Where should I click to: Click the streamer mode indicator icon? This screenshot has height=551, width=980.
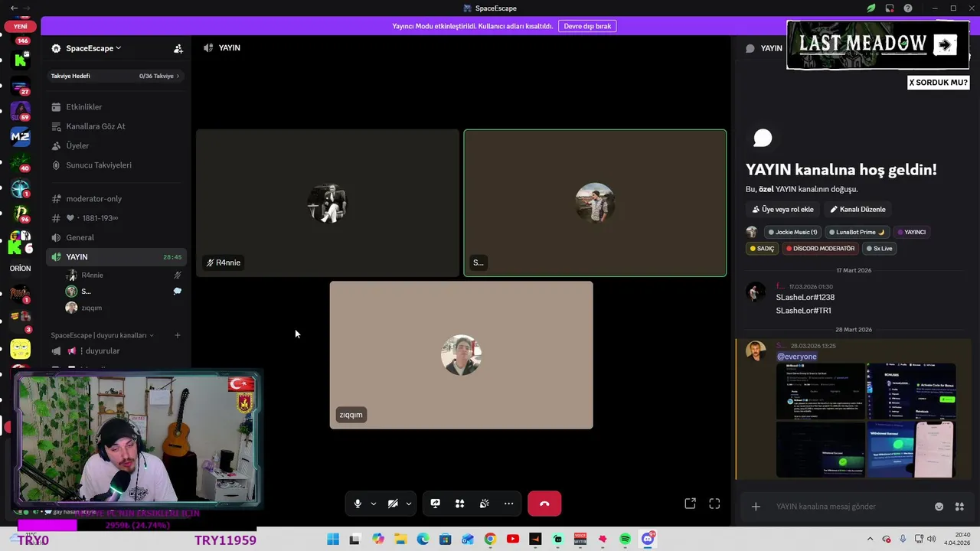click(890, 8)
